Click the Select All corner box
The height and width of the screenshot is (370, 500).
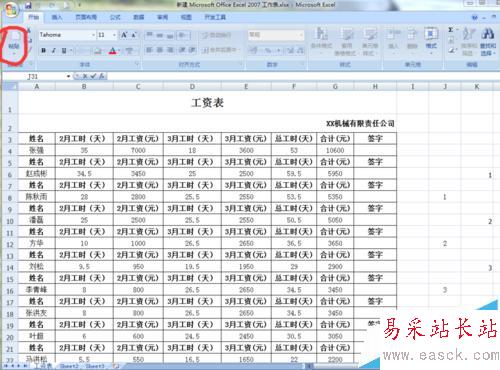[x=10, y=87]
